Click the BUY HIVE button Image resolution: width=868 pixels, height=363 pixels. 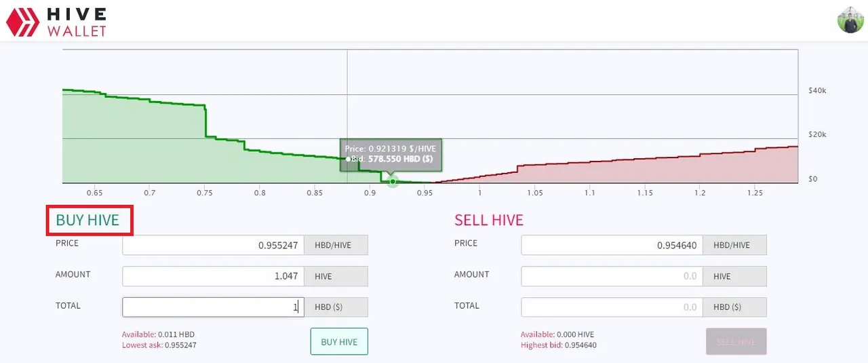339,342
